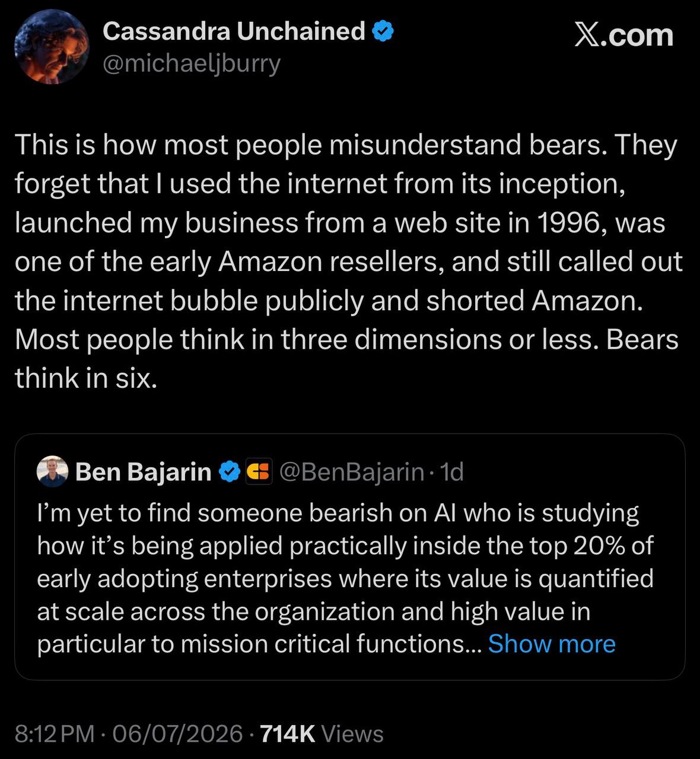The height and width of the screenshot is (759, 700).
Task: Open Cassandra Unchained's profile avatar
Action: pyautogui.click(x=51, y=48)
